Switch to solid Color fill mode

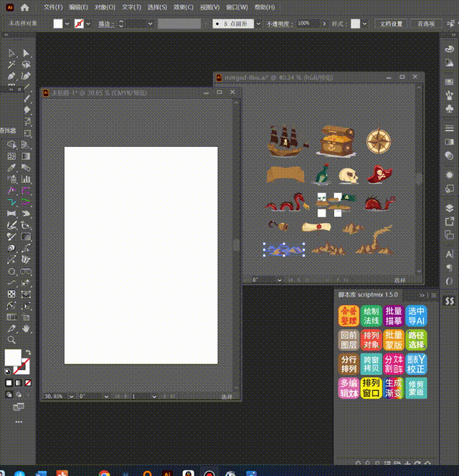pos(9,383)
